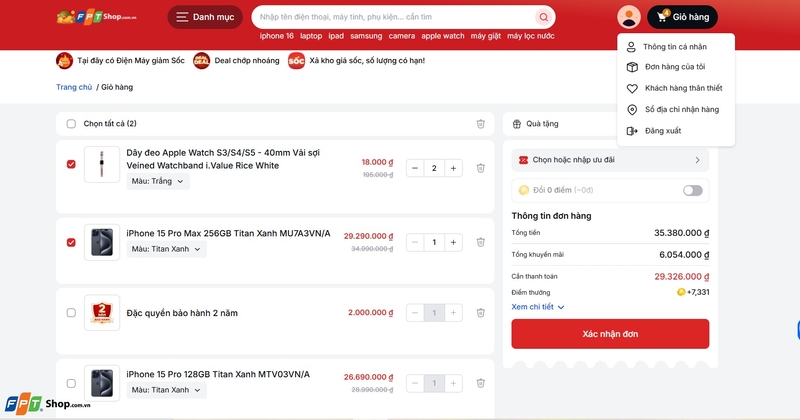Select the ipad quick search link
Image resolution: width=800 pixels, height=420 pixels.
(x=336, y=36)
